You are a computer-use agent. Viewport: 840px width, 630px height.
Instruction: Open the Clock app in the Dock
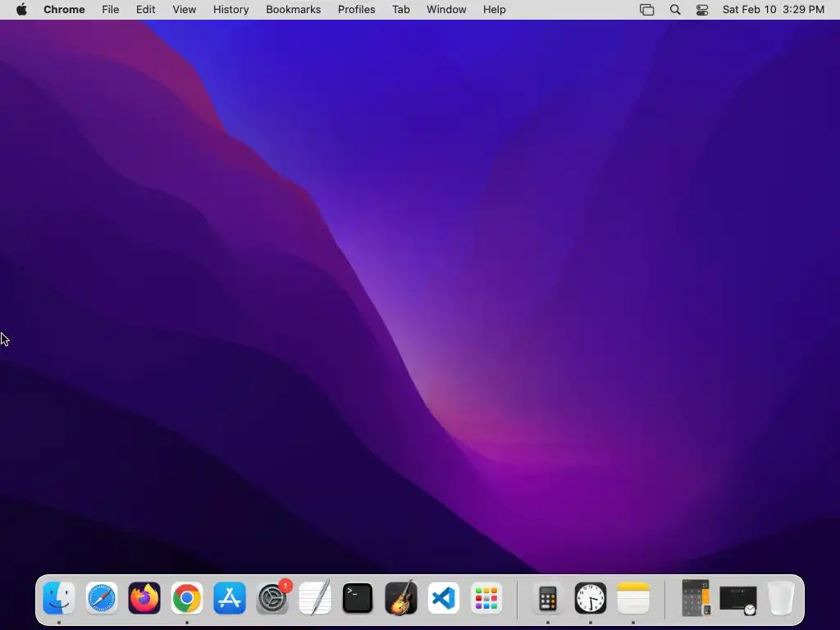pyautogui.click(x=591, y=598)
